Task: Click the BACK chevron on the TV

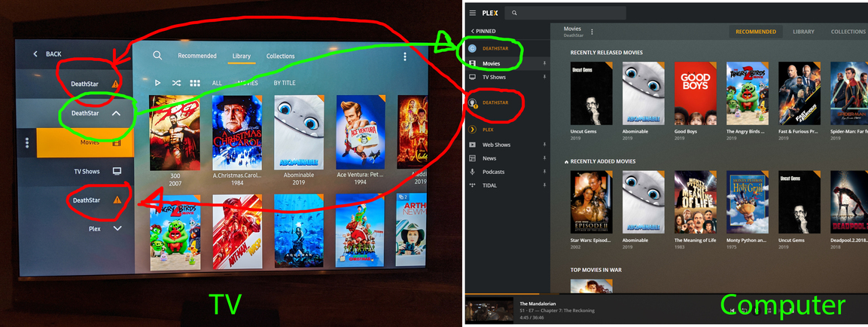Action: point(35,53)
